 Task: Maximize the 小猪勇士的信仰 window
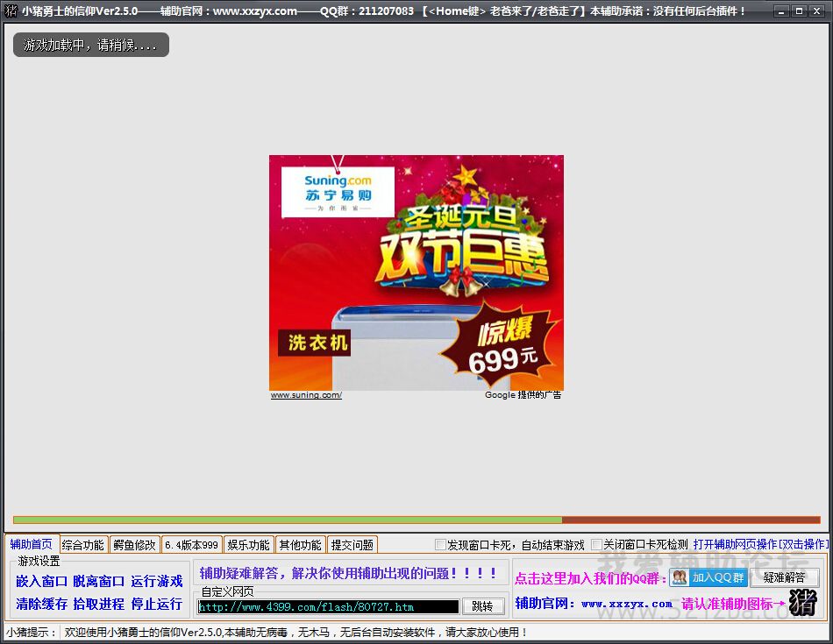(x=799, y=11)
